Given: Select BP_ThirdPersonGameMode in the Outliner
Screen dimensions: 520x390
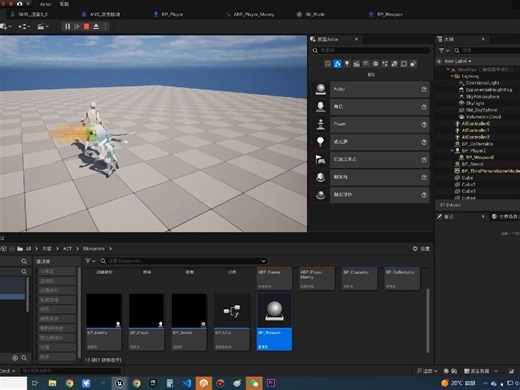Looking at the screenshot, I should coord(491,171).
